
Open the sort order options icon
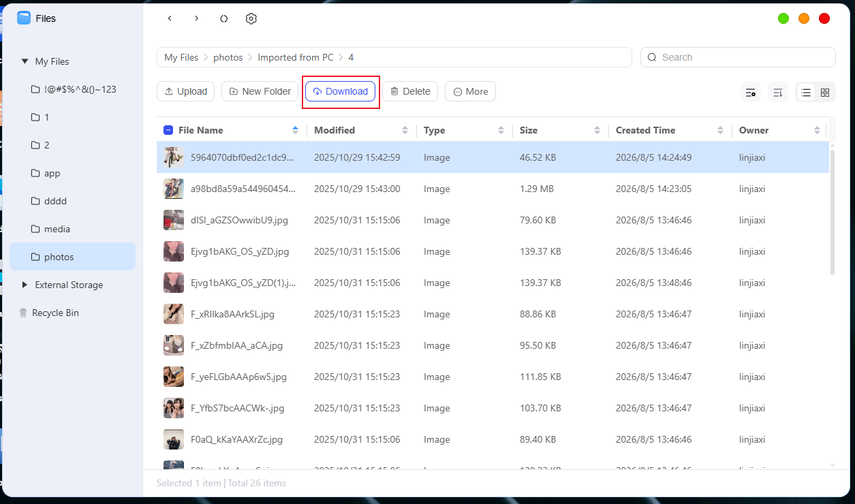(778, 92)
